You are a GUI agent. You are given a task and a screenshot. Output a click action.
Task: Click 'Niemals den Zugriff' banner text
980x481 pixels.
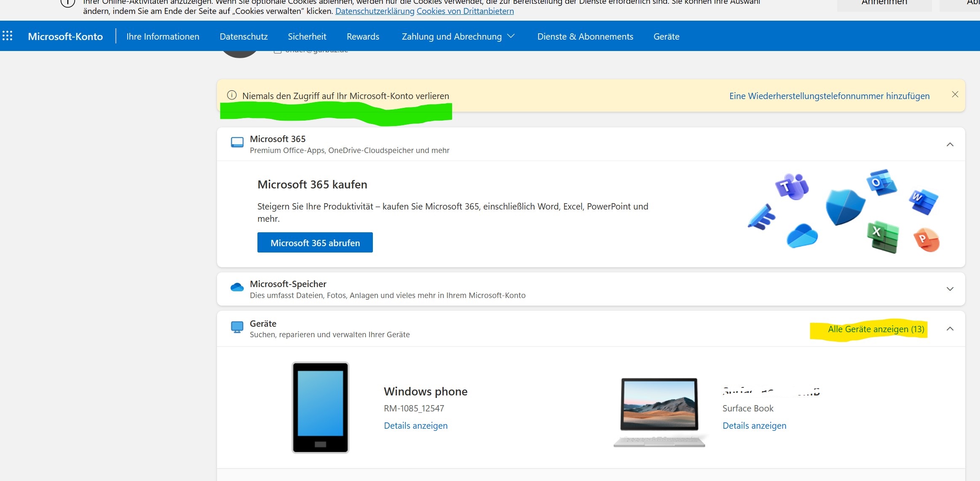coord(345,96)
